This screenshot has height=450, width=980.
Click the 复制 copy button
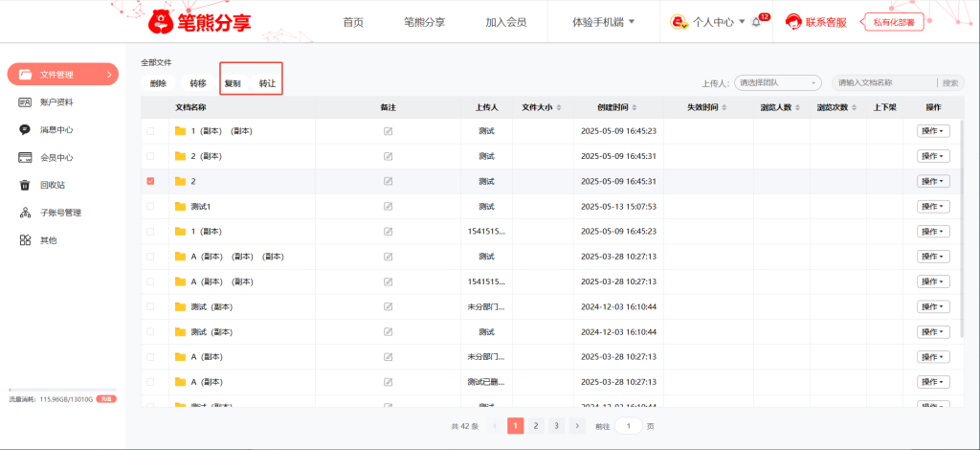pyautogui.click(x=233, y=84)
